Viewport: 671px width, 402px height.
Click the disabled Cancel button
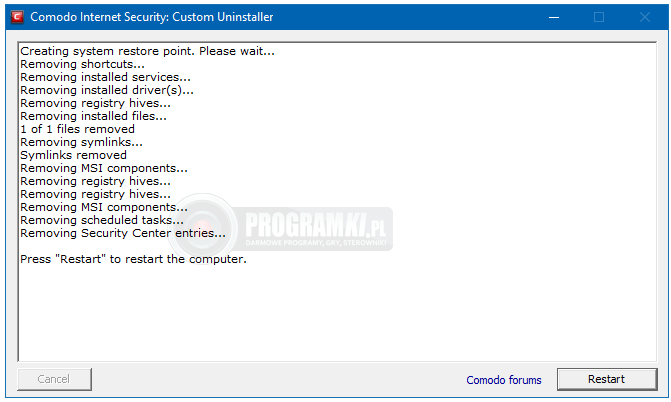click(x=54, y=379)
